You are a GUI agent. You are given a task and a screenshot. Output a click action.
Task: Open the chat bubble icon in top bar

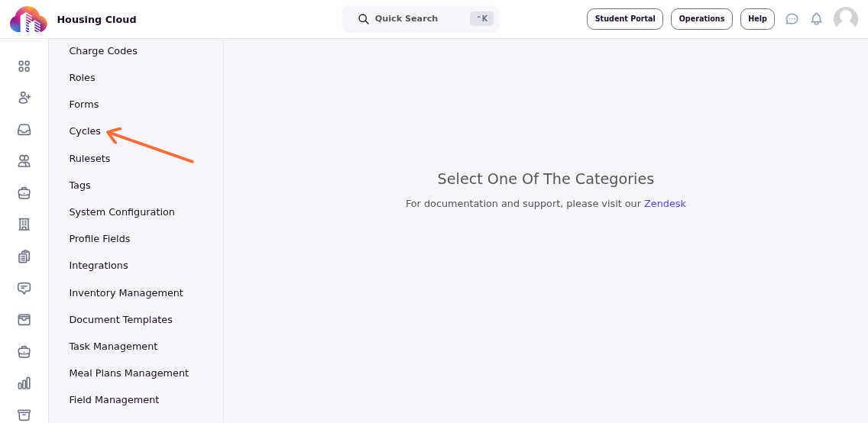point(792,19)
